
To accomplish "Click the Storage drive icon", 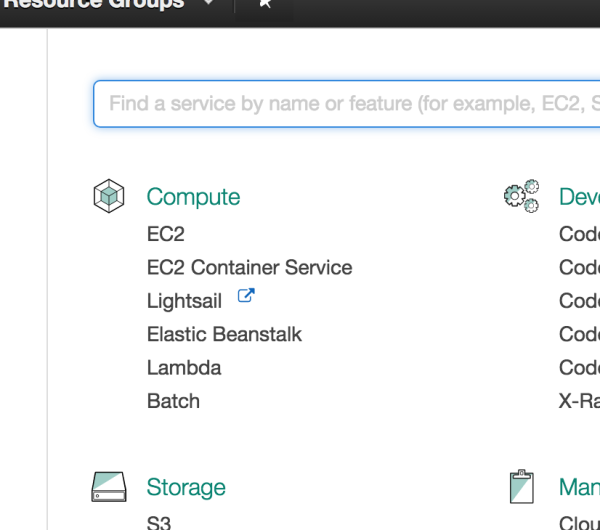I will click(108, 487).
